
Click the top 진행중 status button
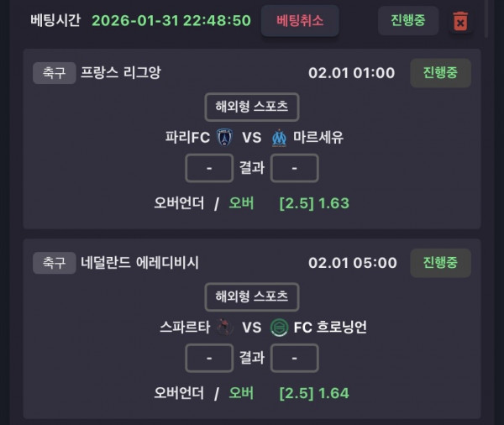pos(408,20)
